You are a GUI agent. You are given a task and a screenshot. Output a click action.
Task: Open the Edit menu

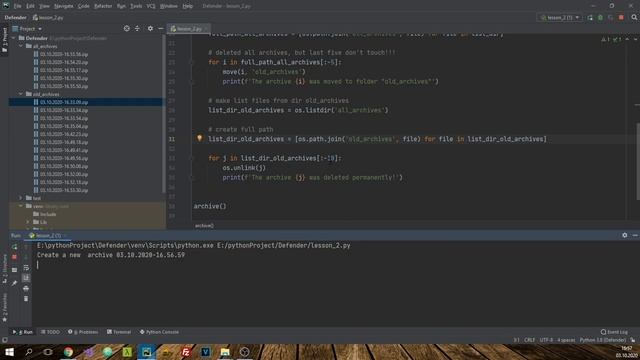pos(31,6)
